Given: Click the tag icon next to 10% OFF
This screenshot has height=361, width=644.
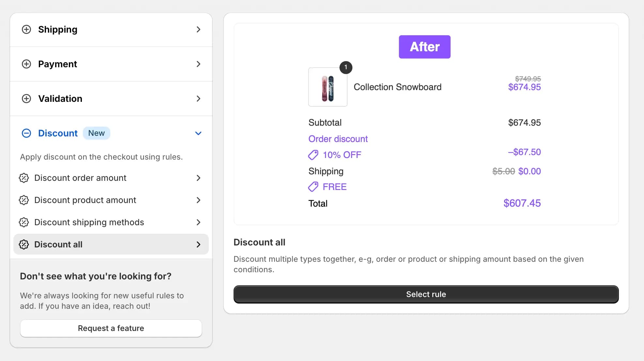Looking at the screenshot, I should pyautogui.click(x=313, y=155).
